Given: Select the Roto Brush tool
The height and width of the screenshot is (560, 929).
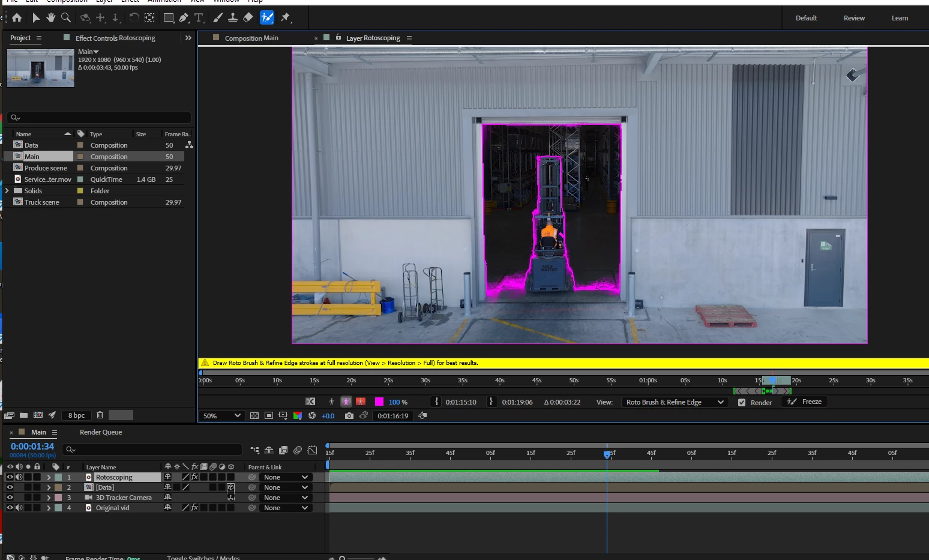Looking at the screenshot, I should point(267,18).
